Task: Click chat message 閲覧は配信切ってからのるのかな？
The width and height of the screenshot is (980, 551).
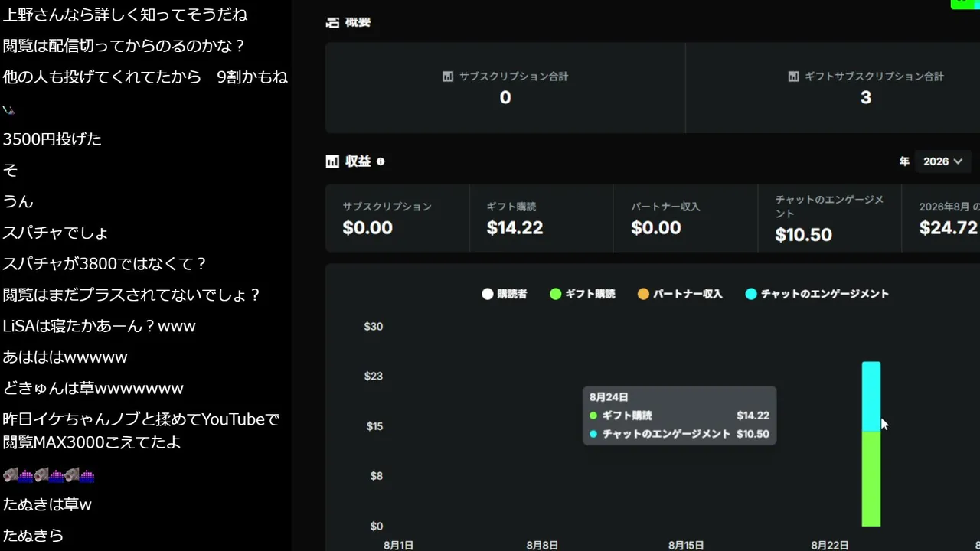Action: point(124,46)
